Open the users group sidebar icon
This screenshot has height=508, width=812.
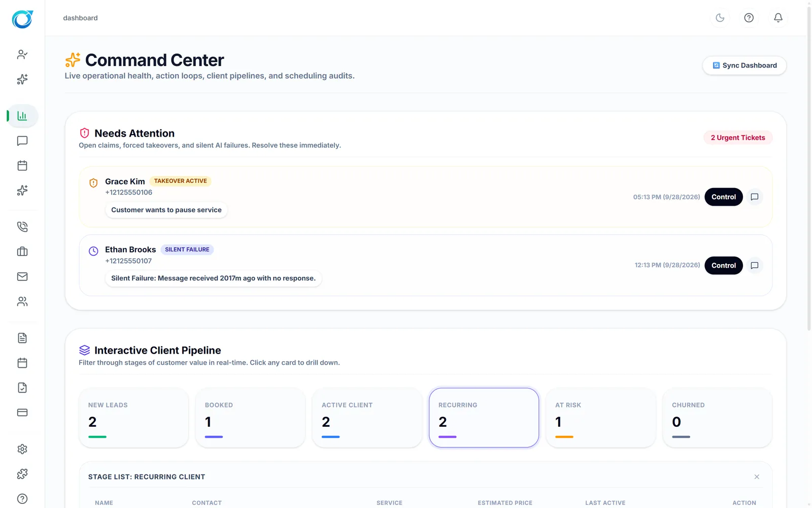click(22, 302)
